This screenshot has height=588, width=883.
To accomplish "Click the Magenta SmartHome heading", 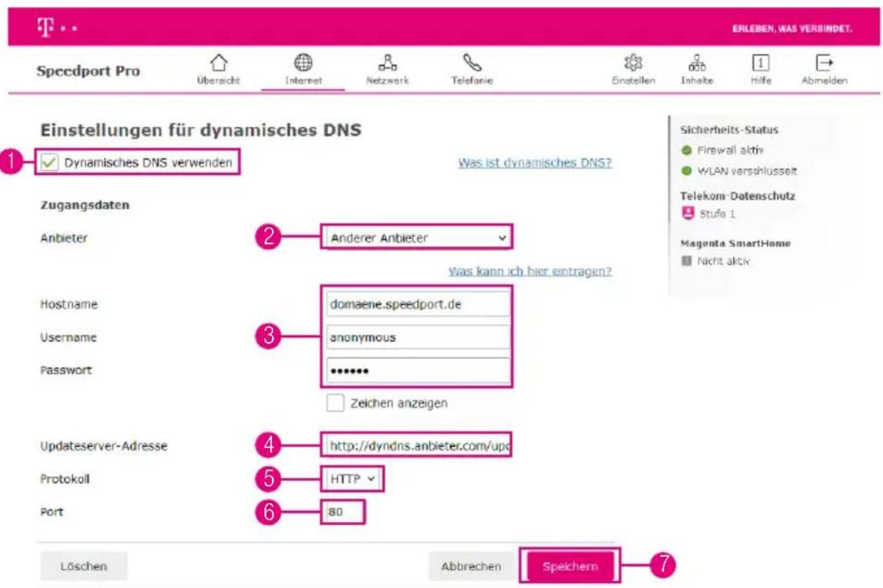I will (x=735, y=243).
